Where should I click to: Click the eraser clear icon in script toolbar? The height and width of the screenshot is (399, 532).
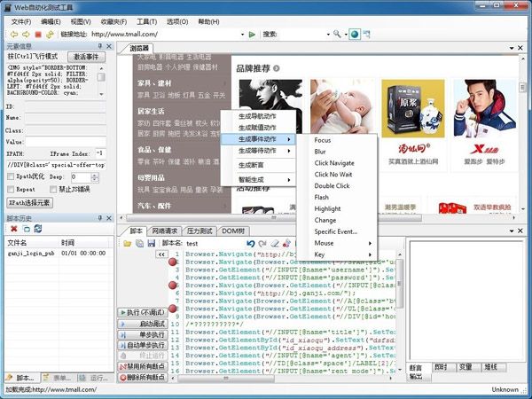275,243
